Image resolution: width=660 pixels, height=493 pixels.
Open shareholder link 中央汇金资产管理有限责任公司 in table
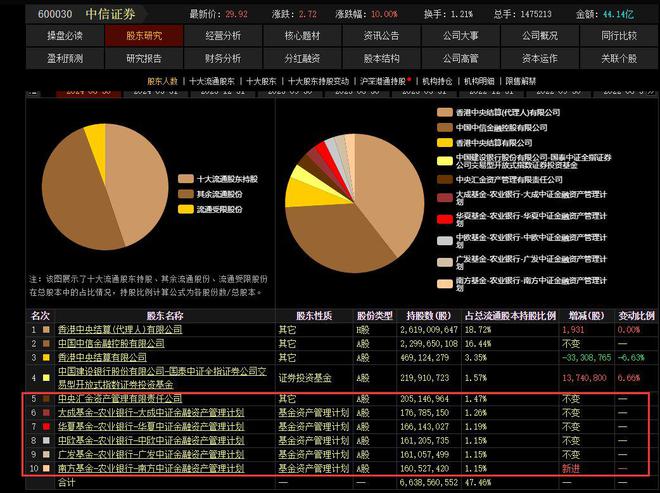coord(120,398)
